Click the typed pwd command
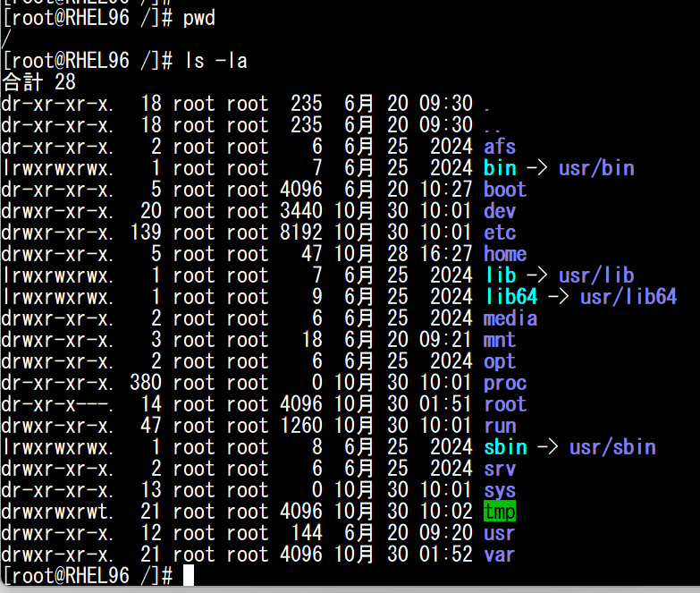This screenshot has height=593, width=700. (x=199, y=18)
